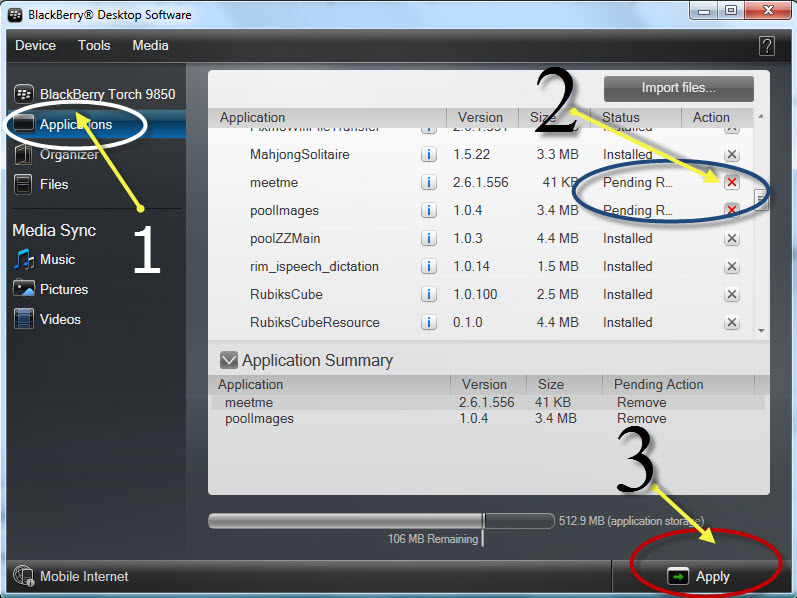The height and width of the screenshot is (598, 797).
Task: Click the green arrow Apply icon
Action: pos(678,576)
